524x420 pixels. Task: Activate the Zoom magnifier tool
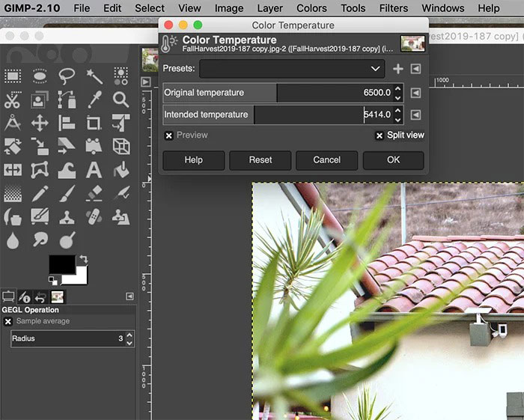click(121, 100)
